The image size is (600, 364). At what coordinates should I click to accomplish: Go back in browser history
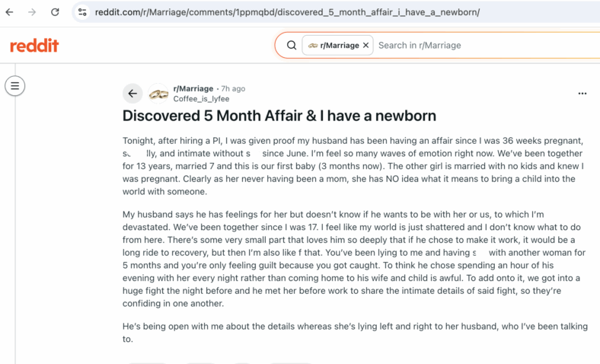(x=10, y=12)
